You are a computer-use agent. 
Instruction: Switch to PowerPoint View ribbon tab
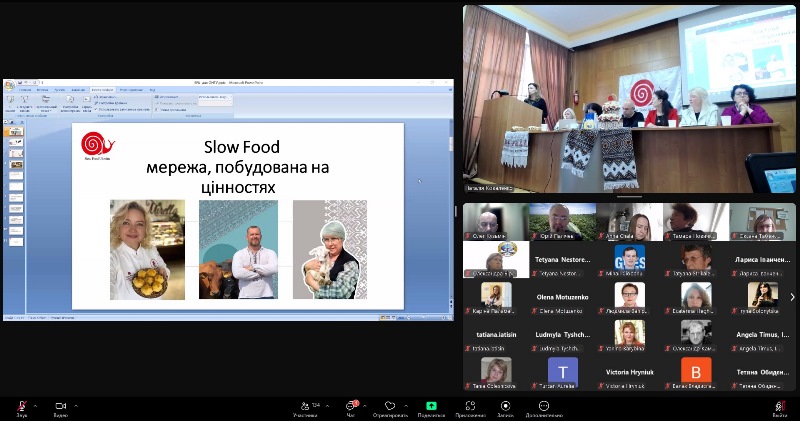(152, 90)
